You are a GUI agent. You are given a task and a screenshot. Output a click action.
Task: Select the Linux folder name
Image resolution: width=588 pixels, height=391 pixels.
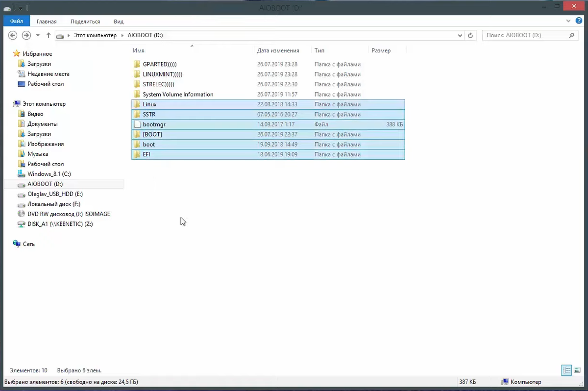[149, 104]
